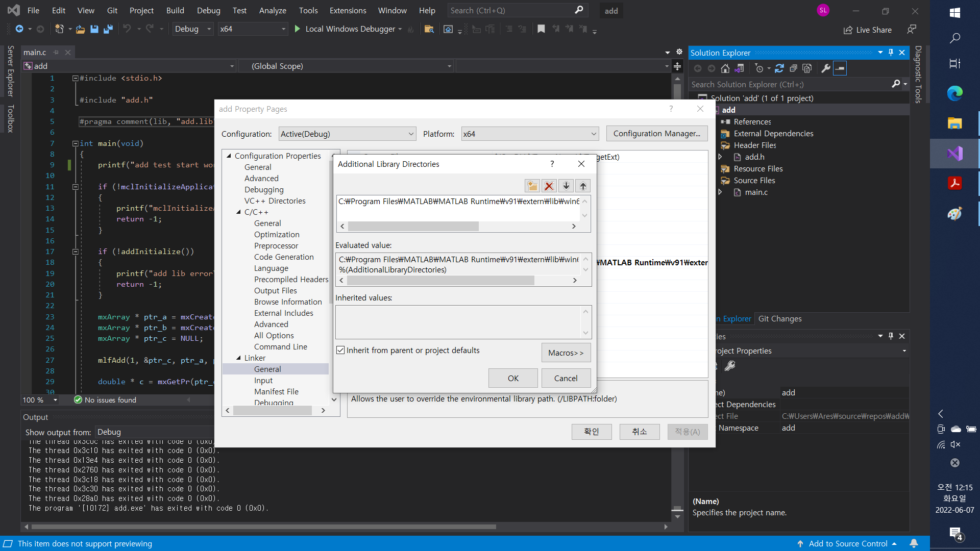Click the Save All toolbar icon
Image resolution: width=980 pixels, height=551 pixels.
[x=108, y=29]
